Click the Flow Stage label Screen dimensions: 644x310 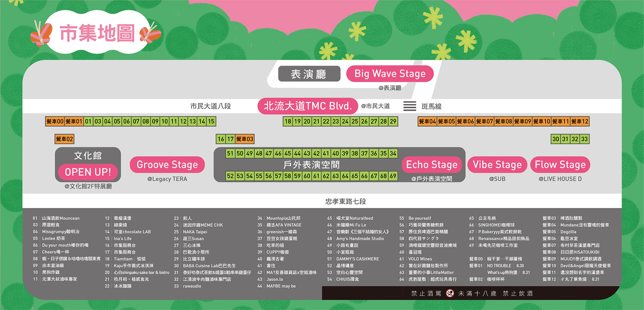pyautogui.click(x=560, y=165)
